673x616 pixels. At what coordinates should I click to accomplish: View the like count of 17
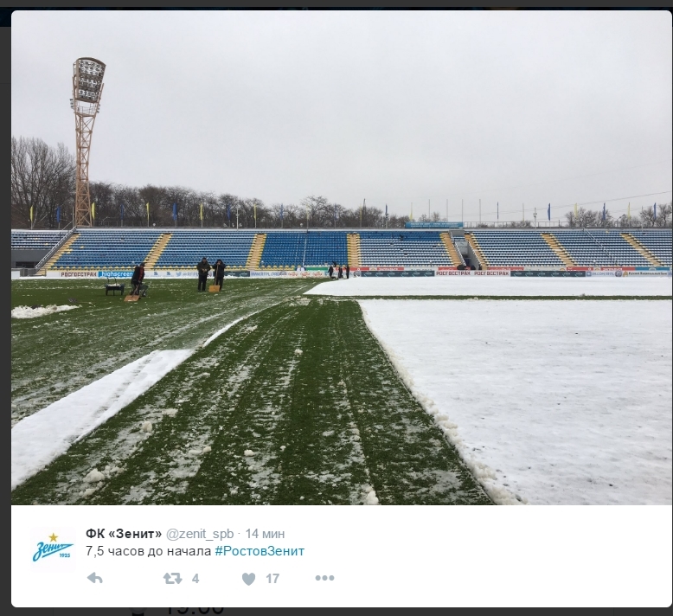(x=272, y=579)
